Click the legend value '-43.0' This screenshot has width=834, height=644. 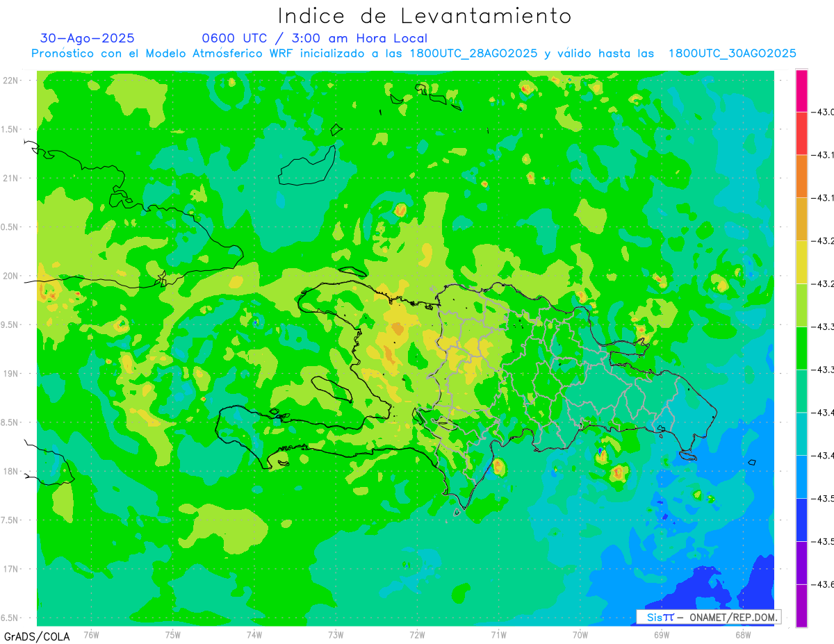(x=824, y=112)
